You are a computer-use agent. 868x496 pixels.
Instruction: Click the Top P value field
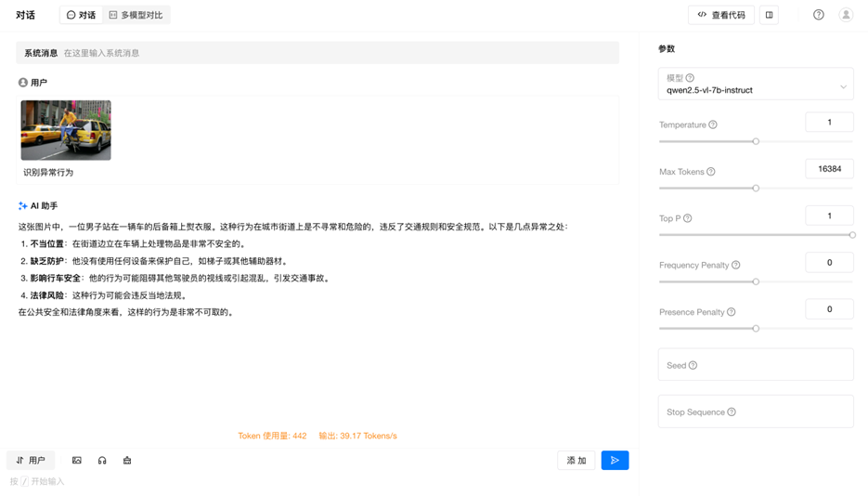pyautogui.click(x=829, y=215)
